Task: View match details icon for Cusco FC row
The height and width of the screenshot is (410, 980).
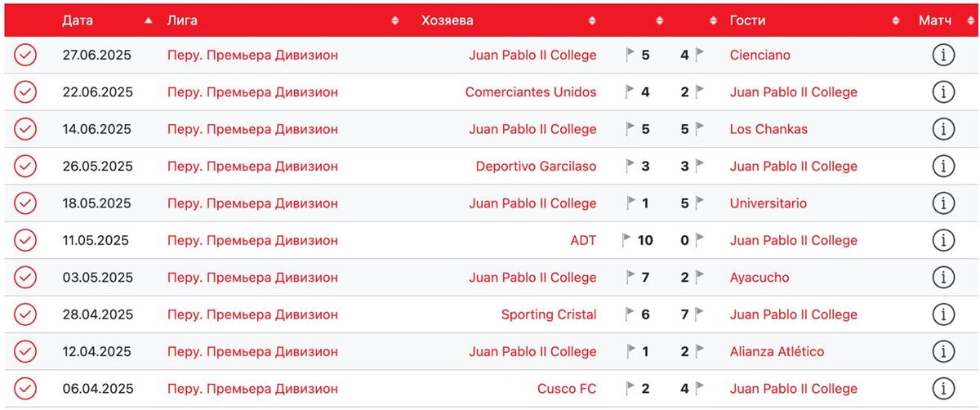Action: [x=943, y=389]
